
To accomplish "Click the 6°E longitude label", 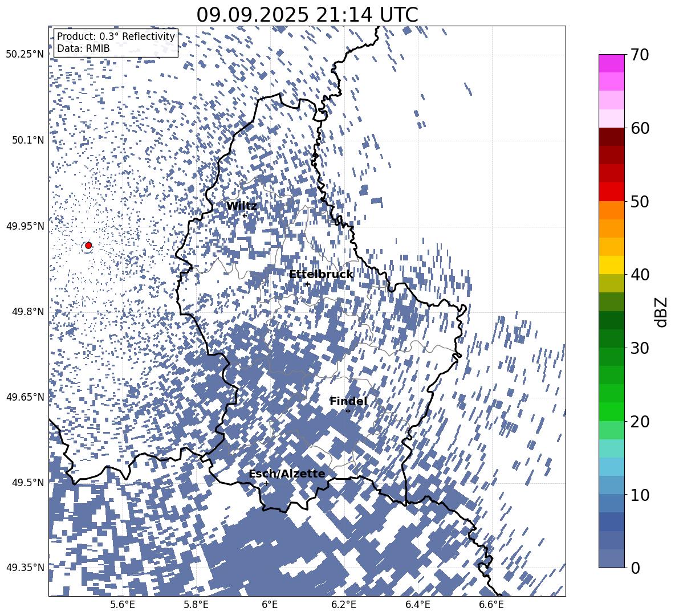I will (270, 605).
